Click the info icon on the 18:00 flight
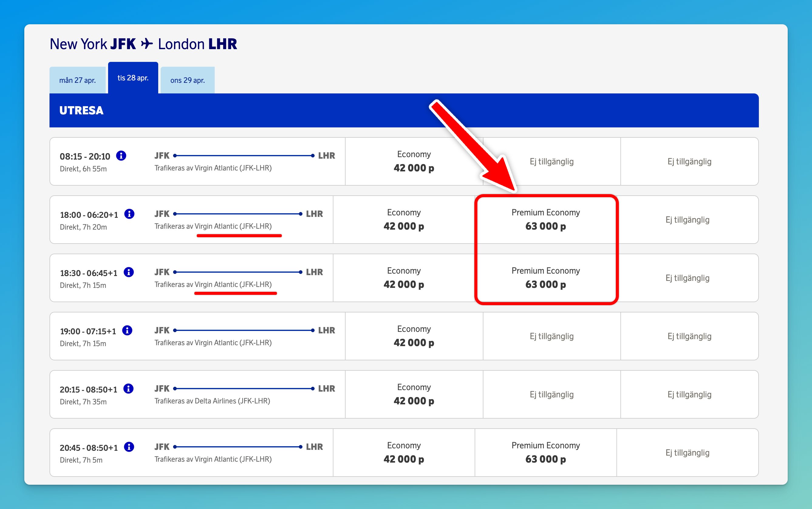Viewport: 812px width, 509px height. point(129,214)
